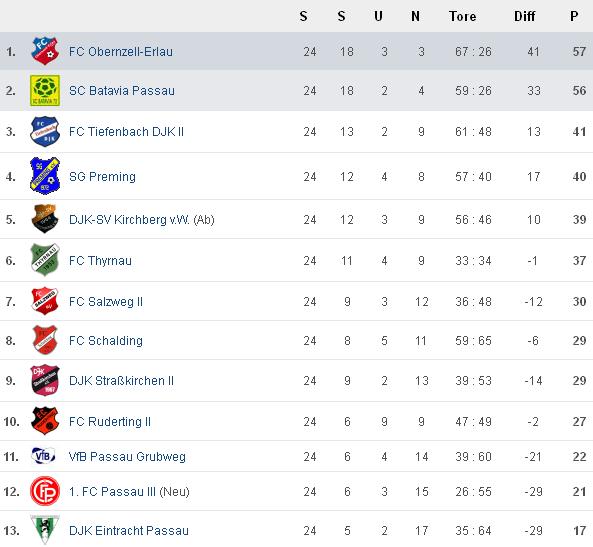Click the SC Batavia Passau yellow logo

pos(45,90)
